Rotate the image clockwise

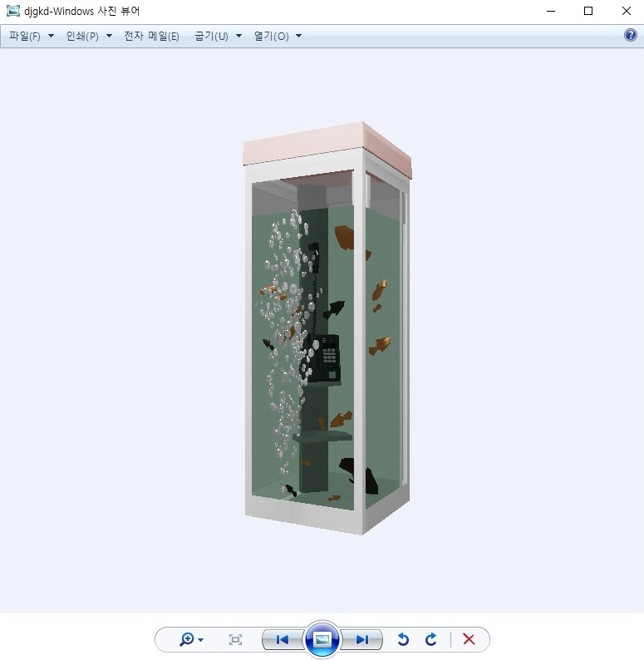pos(430,639)
